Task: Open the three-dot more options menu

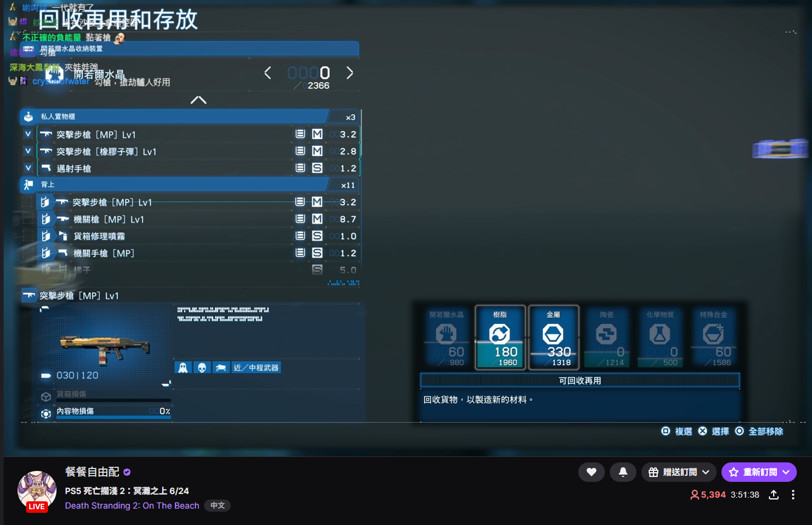Action: click(793, 495)
